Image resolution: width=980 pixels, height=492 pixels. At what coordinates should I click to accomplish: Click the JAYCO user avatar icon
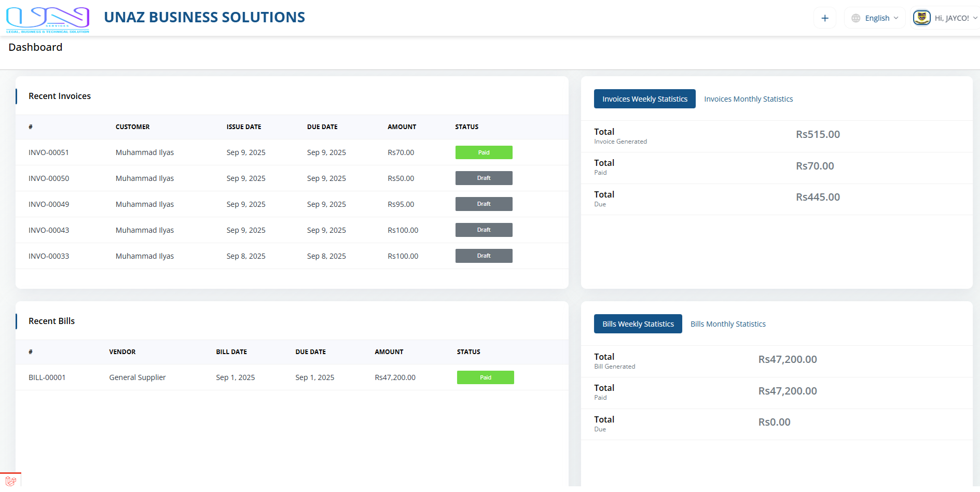point(921,18)
